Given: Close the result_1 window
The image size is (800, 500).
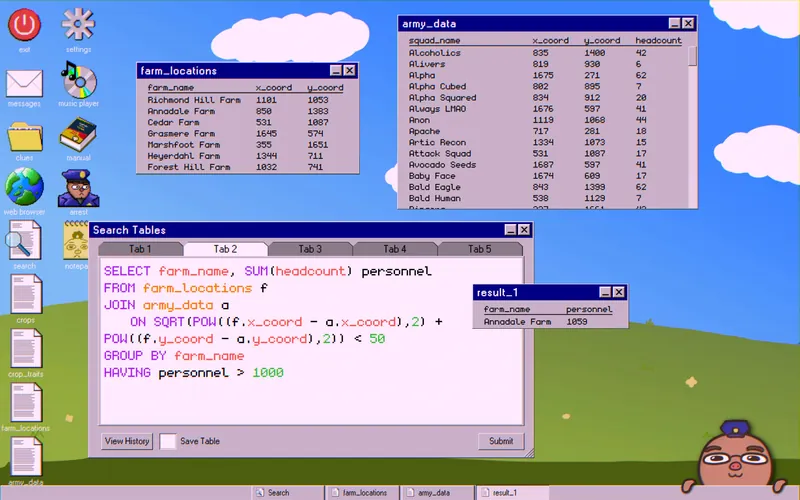Looking at the screenshot, I should (x=618, y=292).
